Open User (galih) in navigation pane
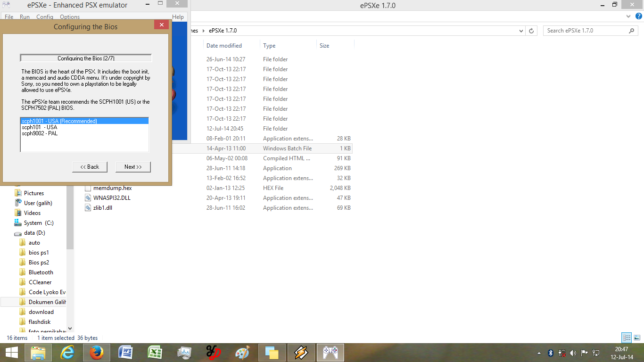The image size is (644, 362). coord(38,203)
